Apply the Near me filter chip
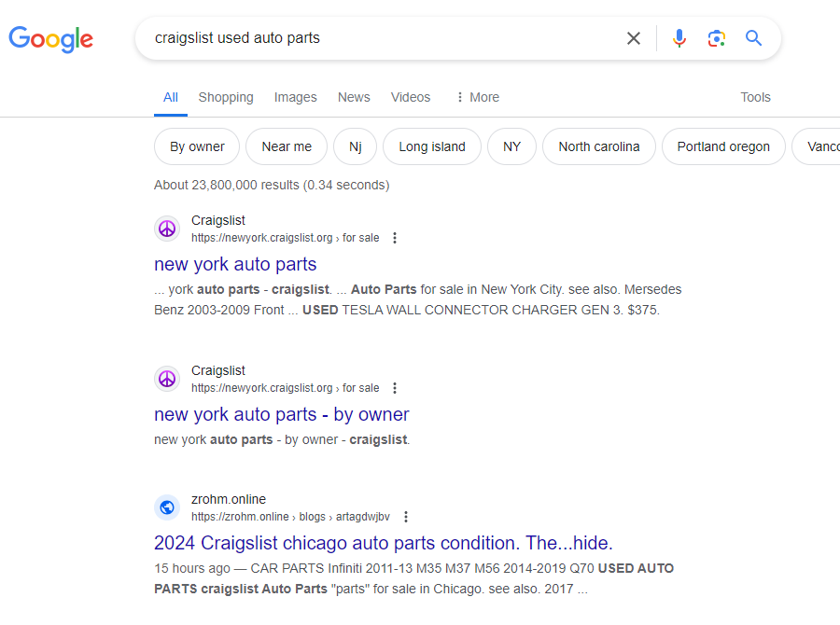840x625 pixels. [287, 146]
